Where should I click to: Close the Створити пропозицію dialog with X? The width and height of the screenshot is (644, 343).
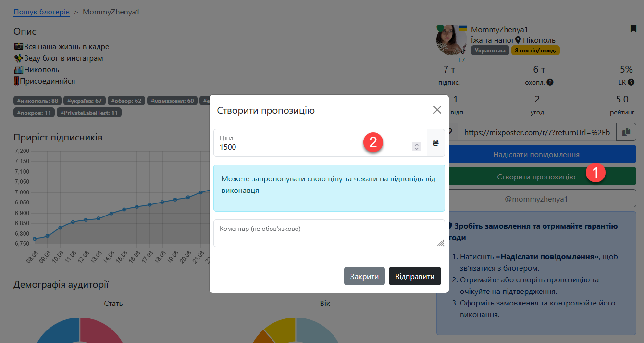click(437, 110)
